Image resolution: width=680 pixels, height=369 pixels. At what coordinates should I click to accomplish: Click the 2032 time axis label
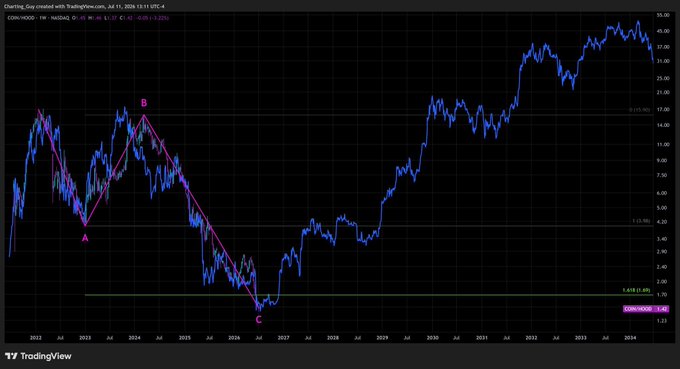tap(531, 338)
